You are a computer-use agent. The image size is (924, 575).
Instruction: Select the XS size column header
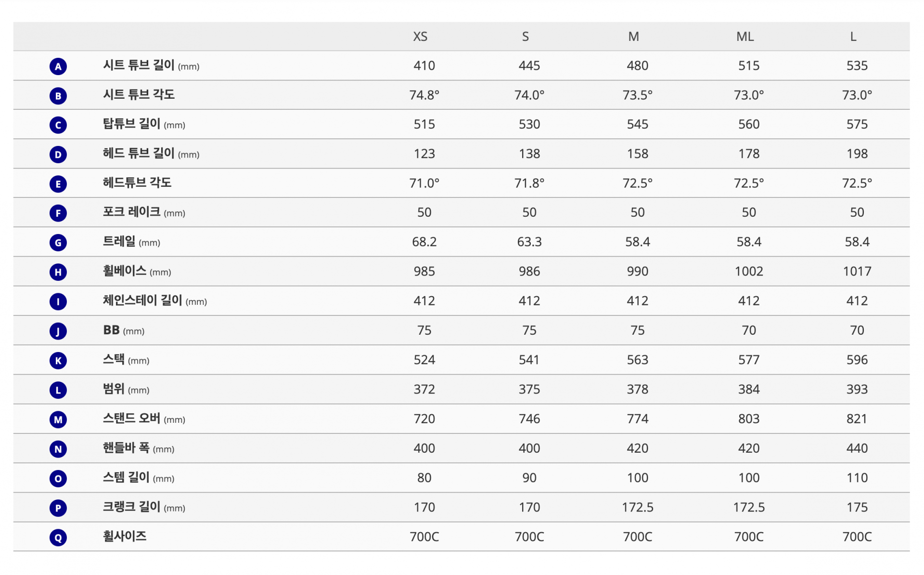(420, 37)
